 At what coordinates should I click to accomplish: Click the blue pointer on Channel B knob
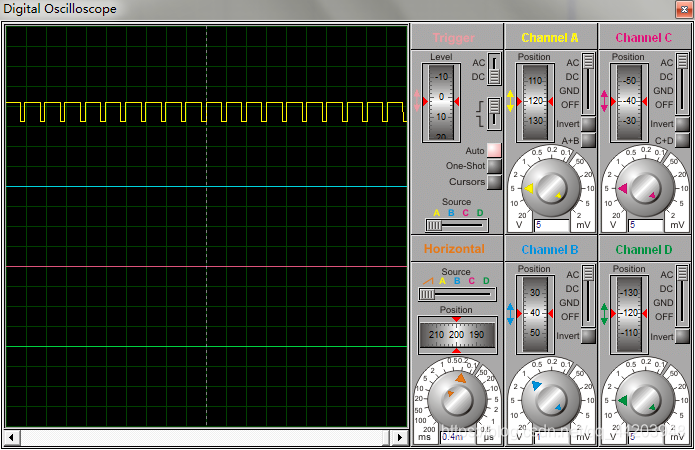point(536,385)
